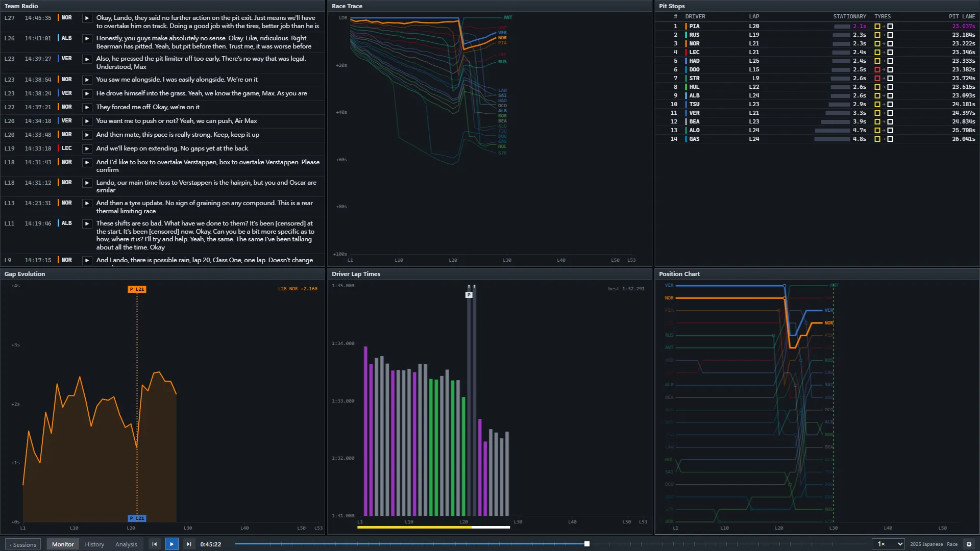Viewport: 980px width, 551px height.
Task: Click the 2025 Japanese Race session label
Action: tap(934, 544)
